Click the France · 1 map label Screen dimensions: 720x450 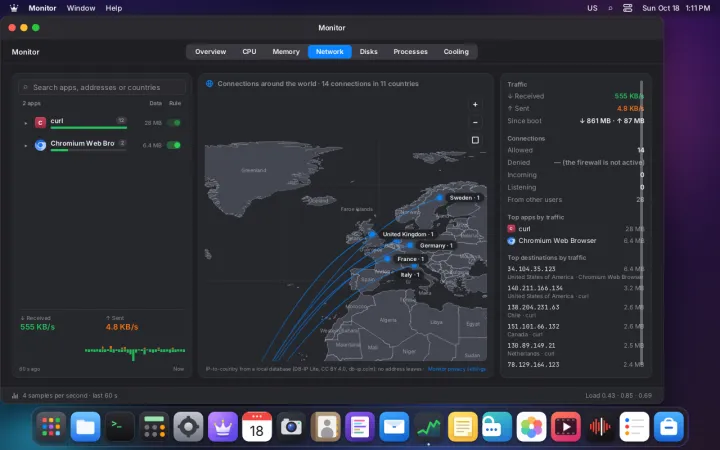(411, 259)
